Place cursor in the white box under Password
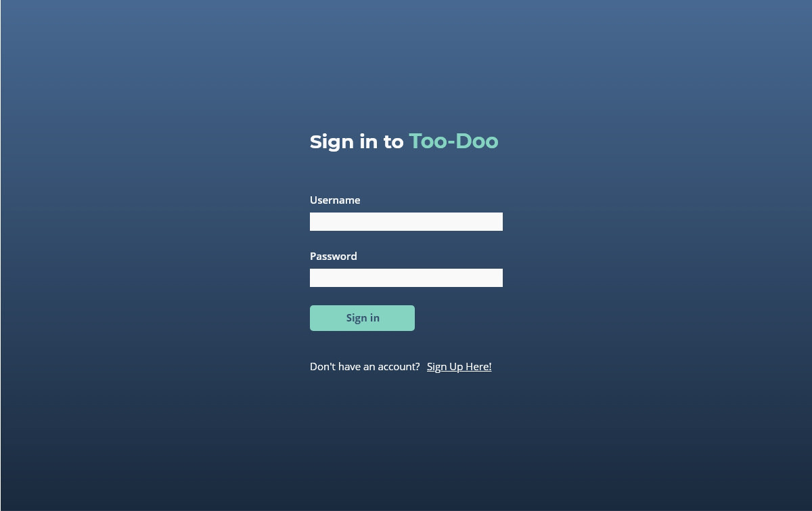The image size is (812, 511). point(406,277)
